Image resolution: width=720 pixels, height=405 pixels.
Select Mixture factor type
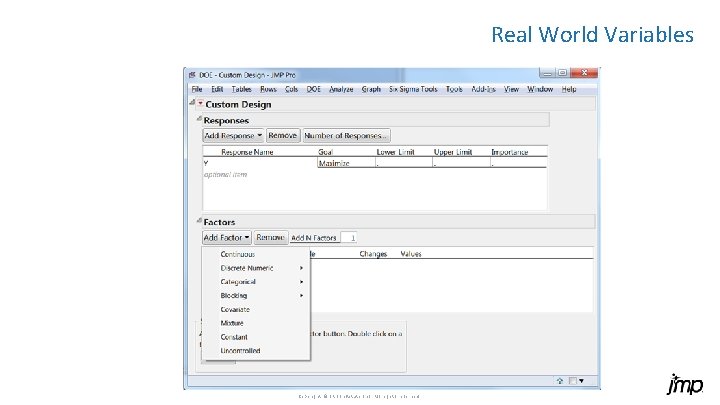click(232, 323)
